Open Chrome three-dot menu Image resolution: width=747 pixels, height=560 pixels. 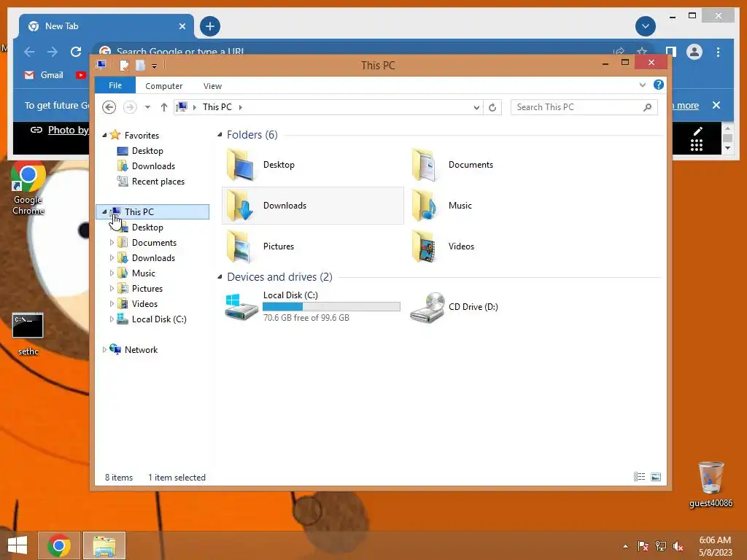click(x=718, y=52)
